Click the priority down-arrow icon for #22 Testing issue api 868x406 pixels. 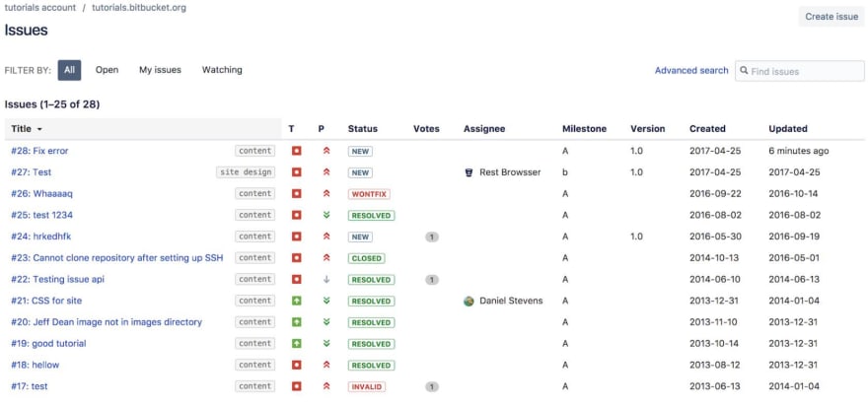[326, 279]
